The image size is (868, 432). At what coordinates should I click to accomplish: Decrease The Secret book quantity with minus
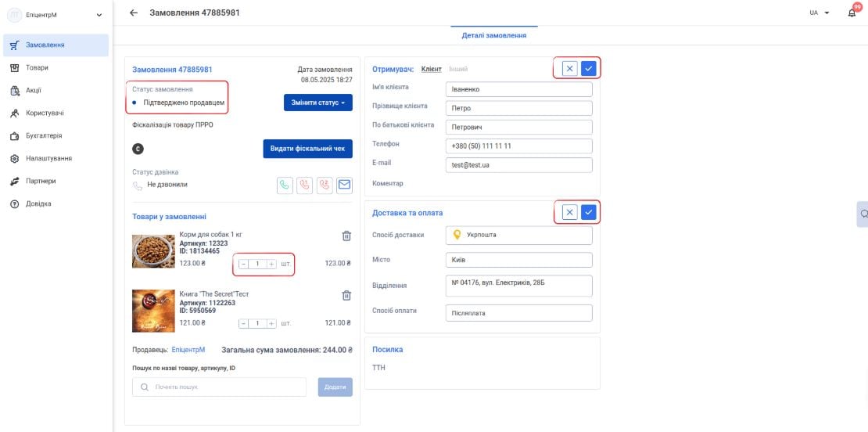pos(243,323)
